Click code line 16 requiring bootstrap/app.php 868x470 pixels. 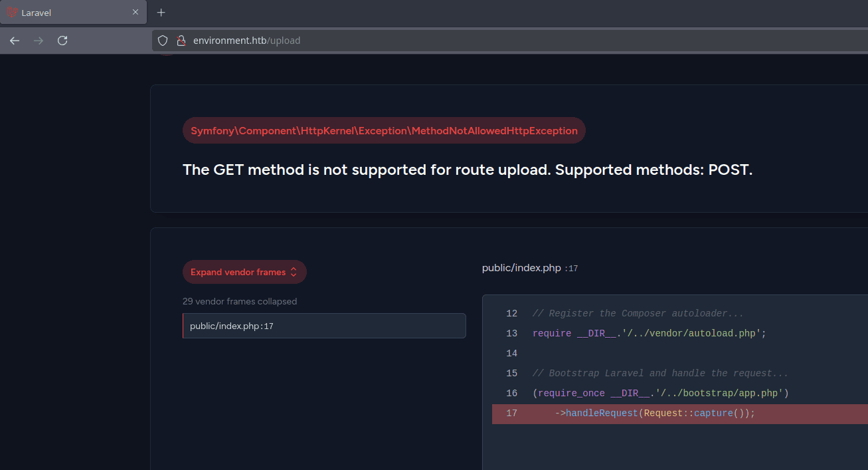[660, 394]
